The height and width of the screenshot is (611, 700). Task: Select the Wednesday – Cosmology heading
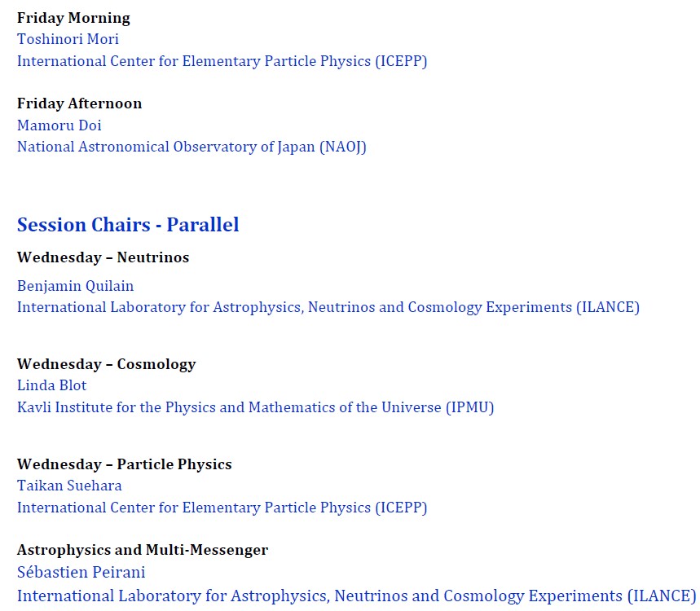click(x=106, y=364)
